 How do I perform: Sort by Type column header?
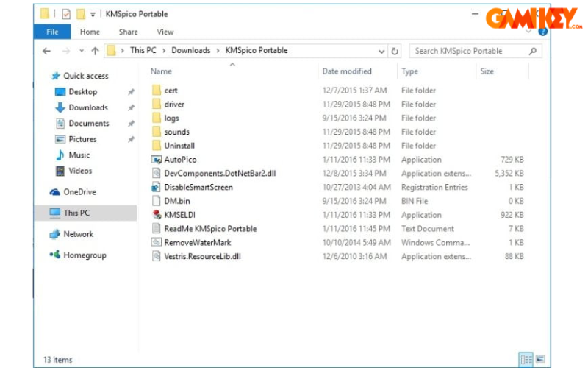(x=409, y=71)
